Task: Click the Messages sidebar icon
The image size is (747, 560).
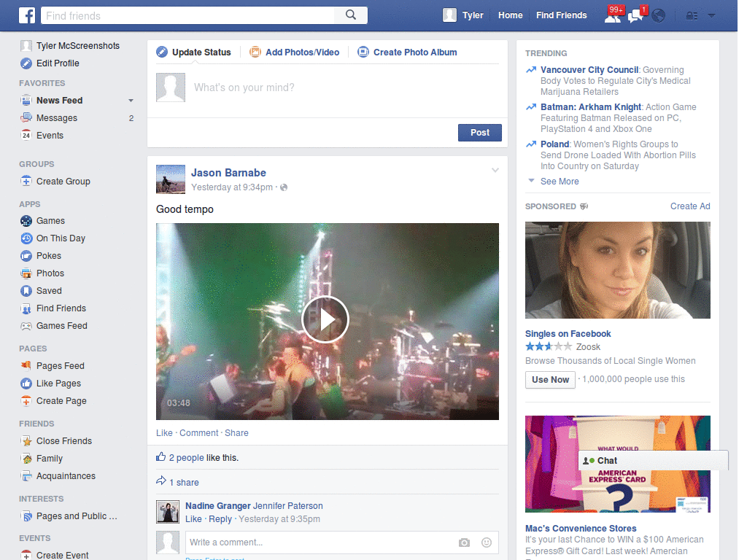Action: (x=26, y=118)
